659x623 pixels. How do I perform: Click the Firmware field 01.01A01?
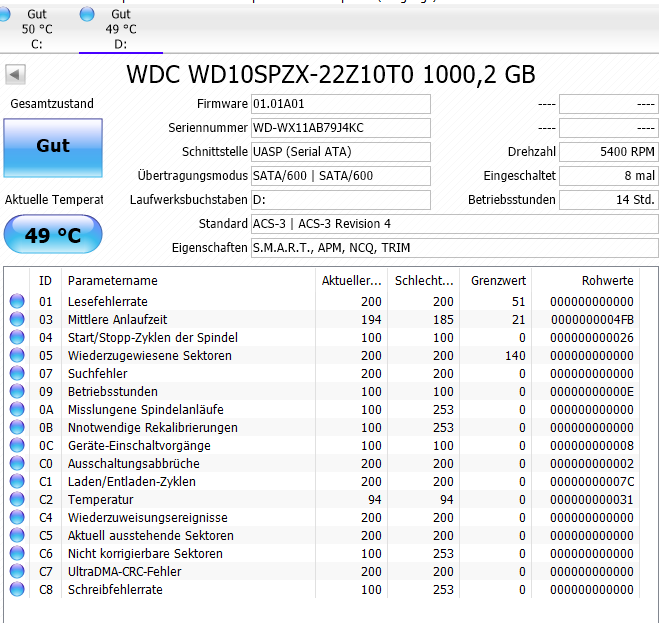(x=341, y=104)
